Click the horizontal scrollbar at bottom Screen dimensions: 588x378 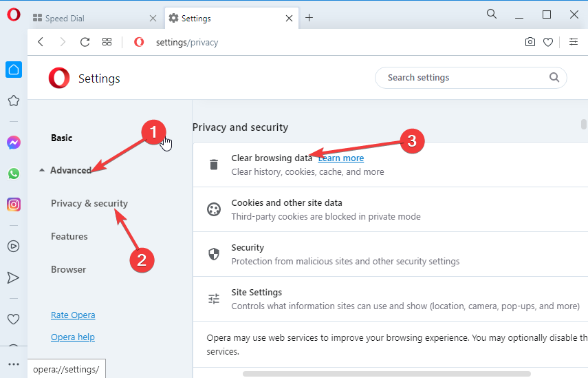click(386, 373)
